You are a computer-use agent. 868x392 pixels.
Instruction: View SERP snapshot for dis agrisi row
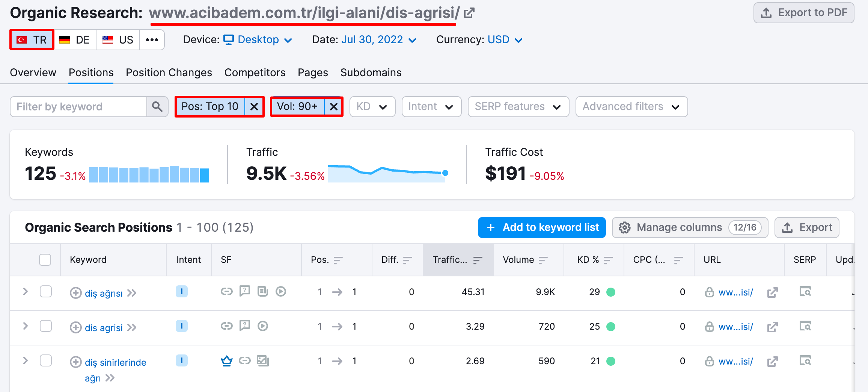pyautogui.click(x=805, y=326)
